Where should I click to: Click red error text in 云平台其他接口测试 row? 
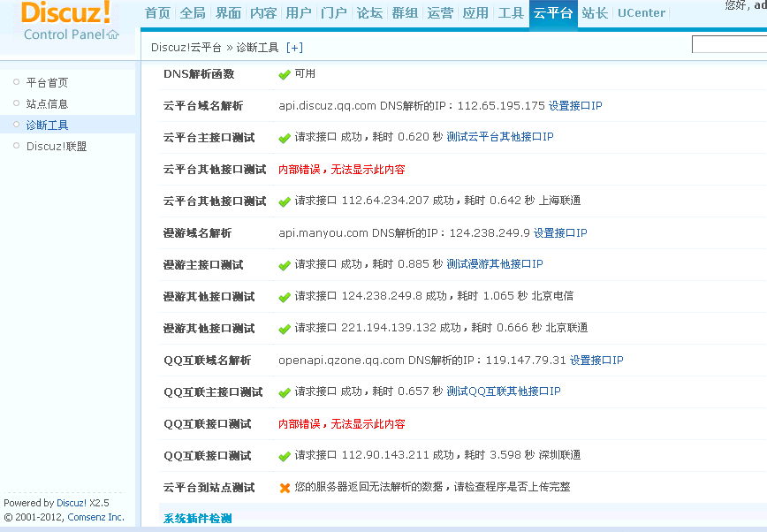[x=342, y=170]
